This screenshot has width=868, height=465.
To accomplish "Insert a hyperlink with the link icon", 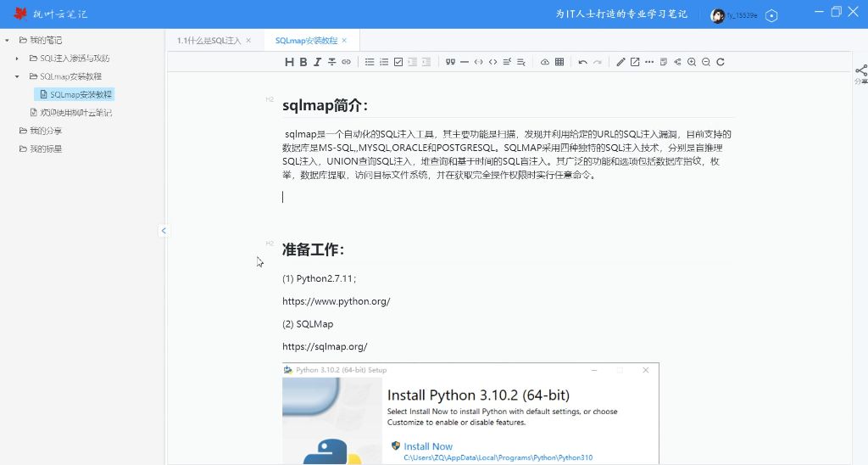I will 346,62.
